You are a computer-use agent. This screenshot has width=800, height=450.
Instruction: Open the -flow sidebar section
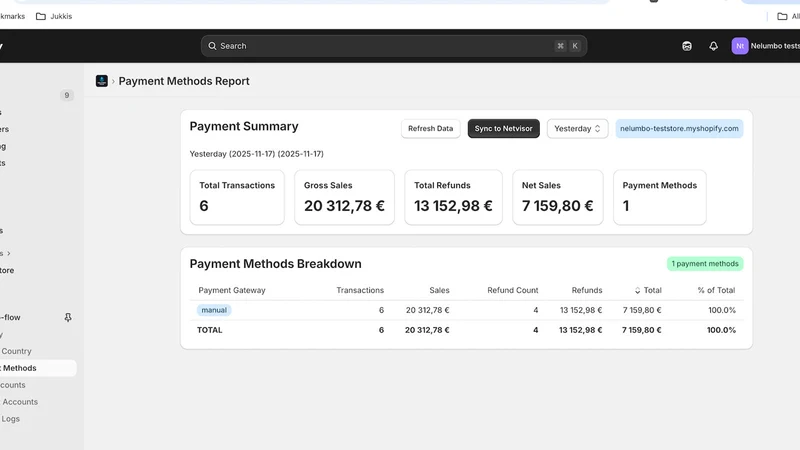10,317
